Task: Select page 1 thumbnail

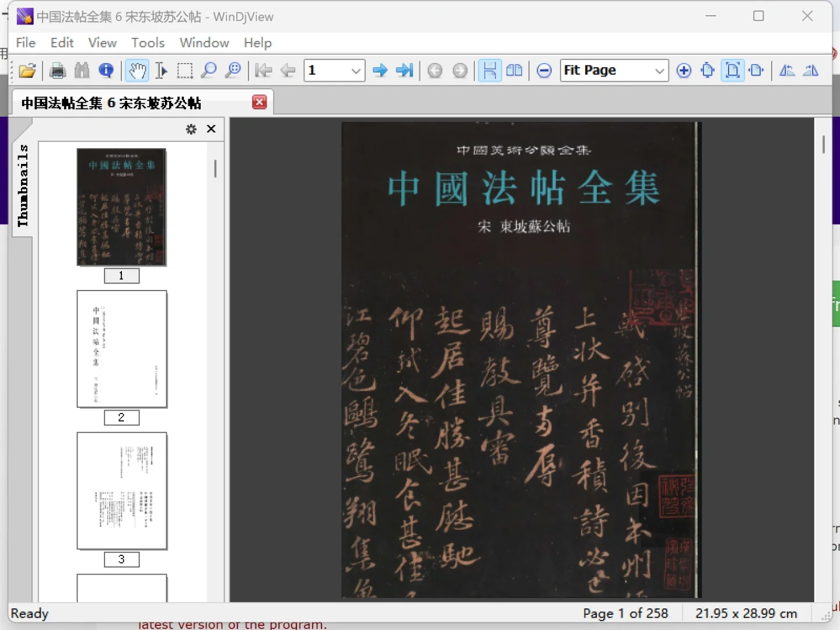Action: [122, 207]
